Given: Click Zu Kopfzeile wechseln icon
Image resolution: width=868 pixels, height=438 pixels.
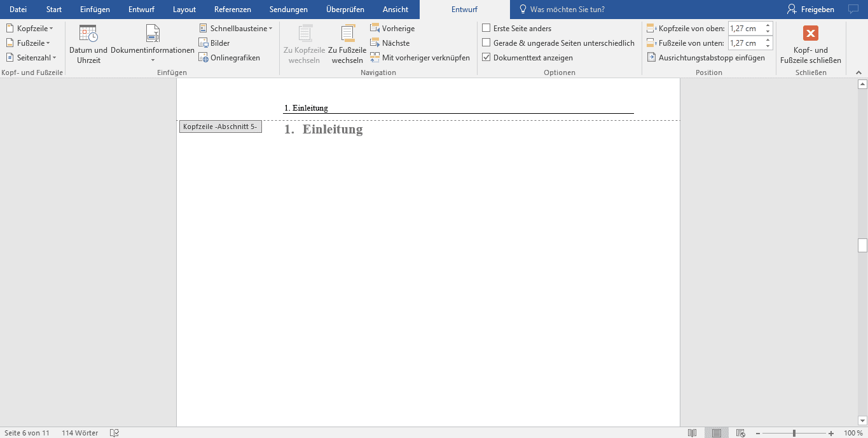Looking at the screenshot, I should pos(305,34).
